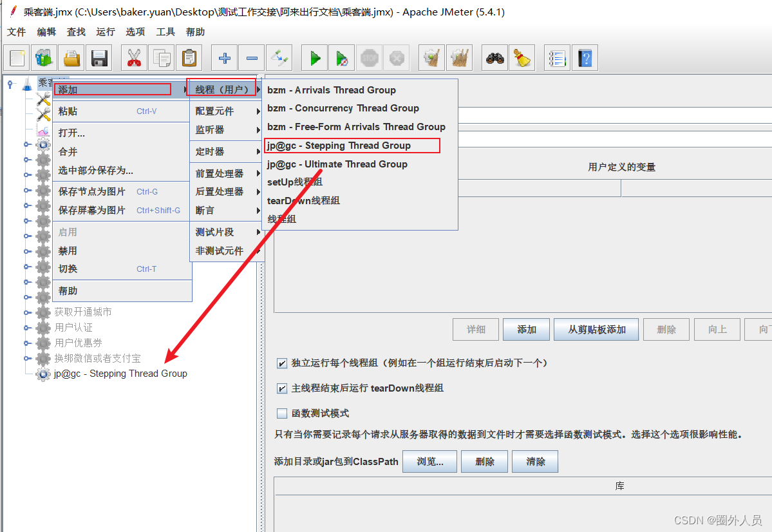Open the 文件 menu
The image size is (772, 532).
[16, 32]
